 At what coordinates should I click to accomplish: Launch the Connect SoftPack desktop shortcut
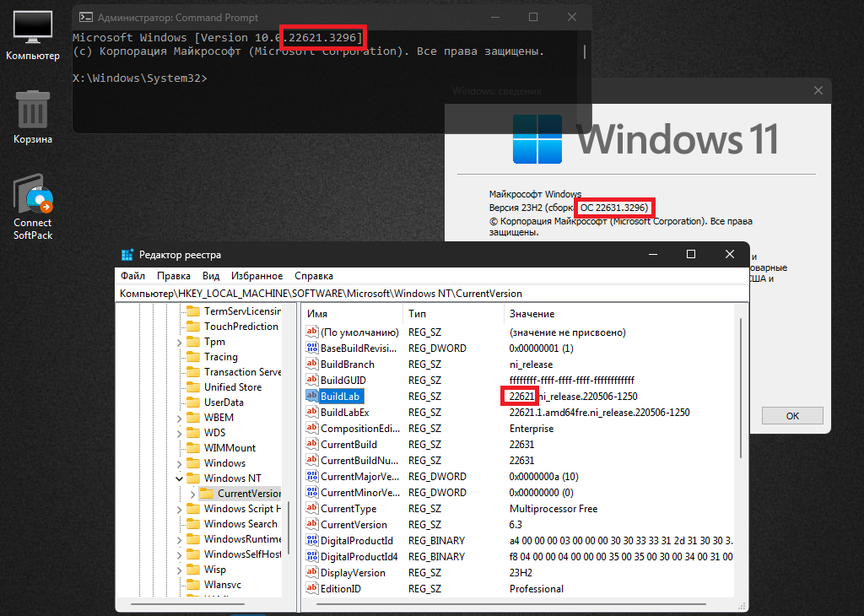(33, 208)
